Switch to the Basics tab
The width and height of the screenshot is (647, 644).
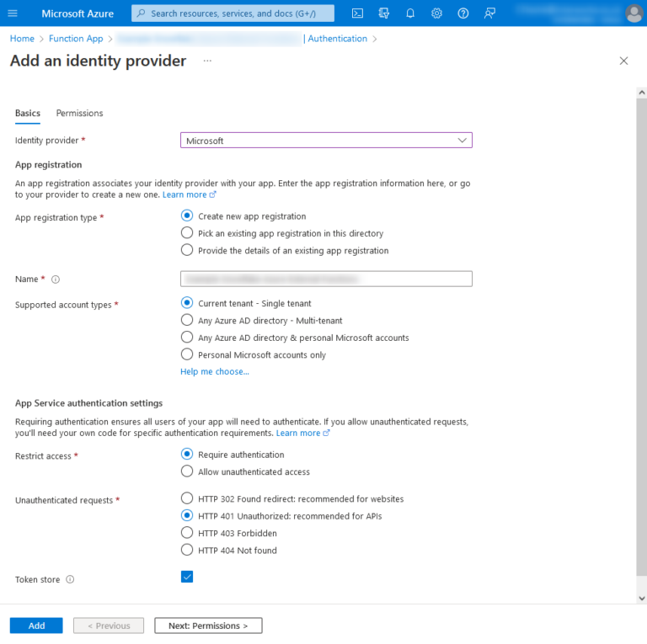[28, 114]
